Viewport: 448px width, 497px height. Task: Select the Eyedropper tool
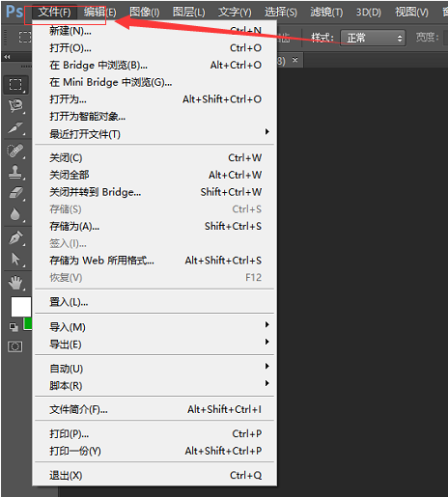(15, 127)
